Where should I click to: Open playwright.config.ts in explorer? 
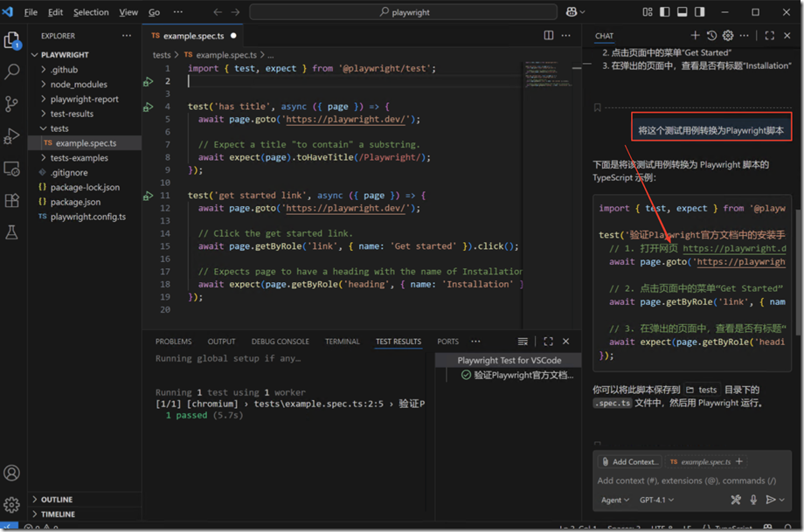pyautogui.click(x=87, y=217)
